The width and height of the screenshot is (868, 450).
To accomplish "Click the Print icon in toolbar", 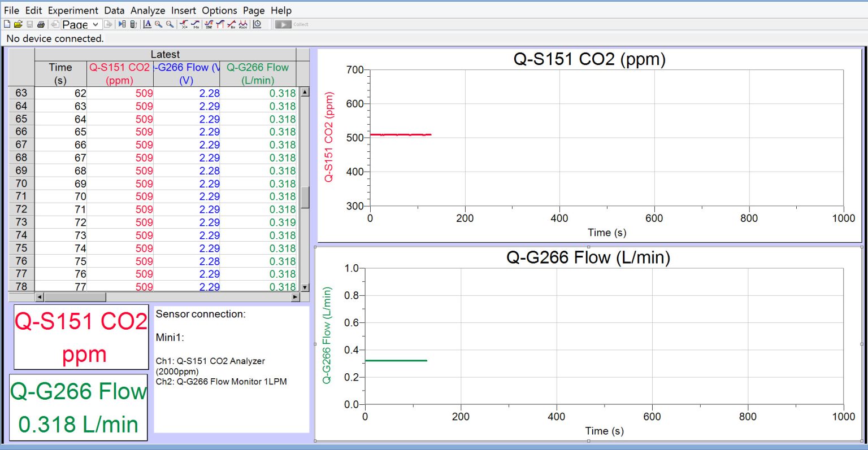I will coord(41,24).
